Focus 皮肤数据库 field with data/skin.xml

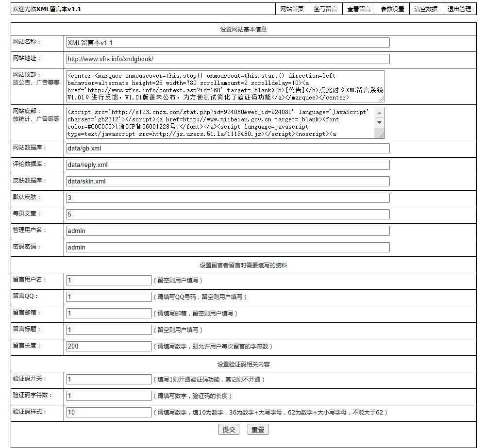pos(228,181)
